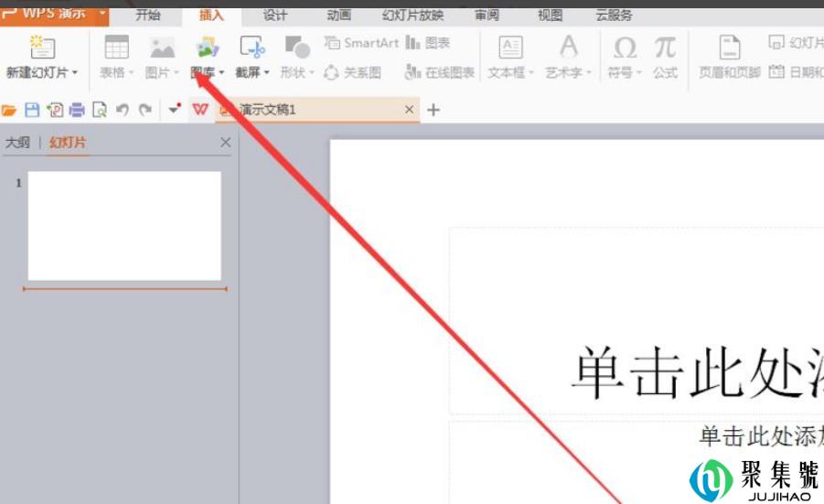Screen dimensions: 824x504
Task: Click the SmartArt button
Action: tap(362, 43)
